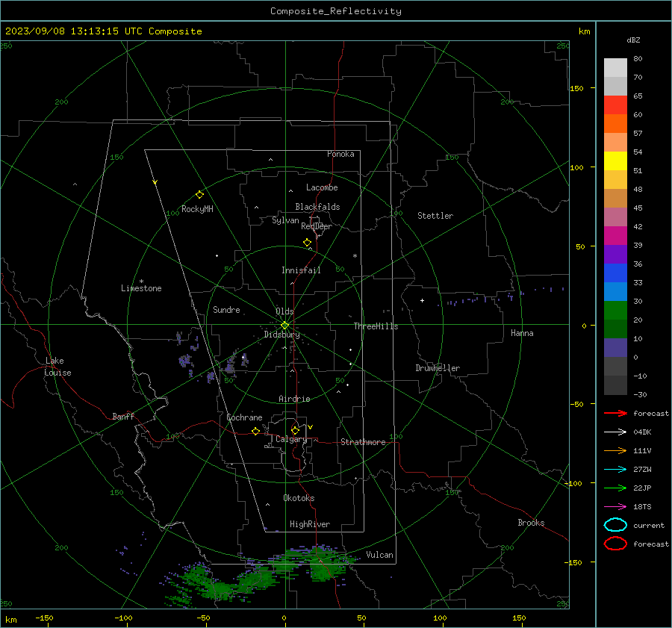Click the Innisfail town label

[301, 270]
